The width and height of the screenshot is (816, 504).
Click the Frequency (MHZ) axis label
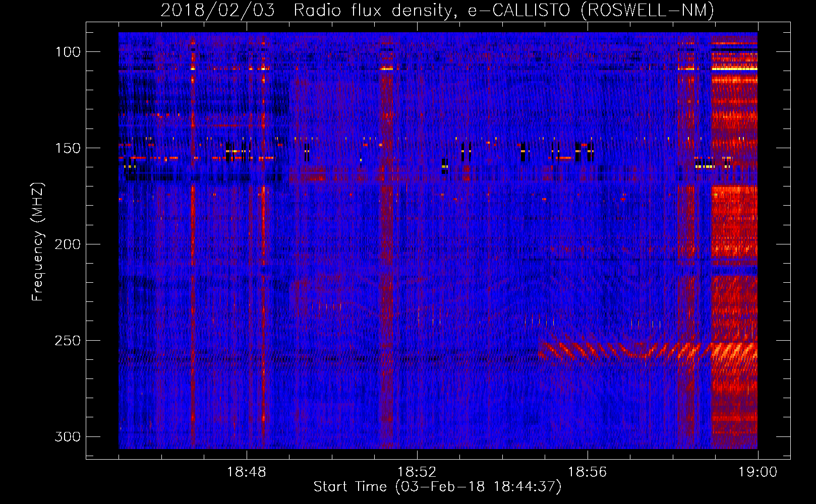[x=38, y=241]
